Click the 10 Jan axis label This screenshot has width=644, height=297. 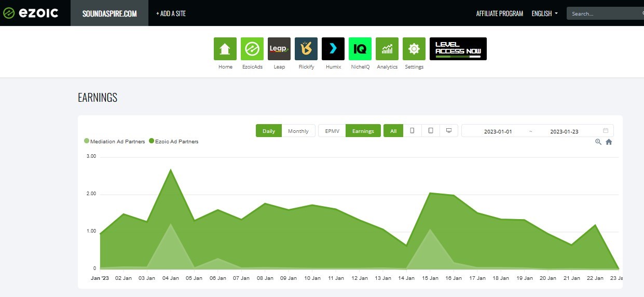point(312,278)
